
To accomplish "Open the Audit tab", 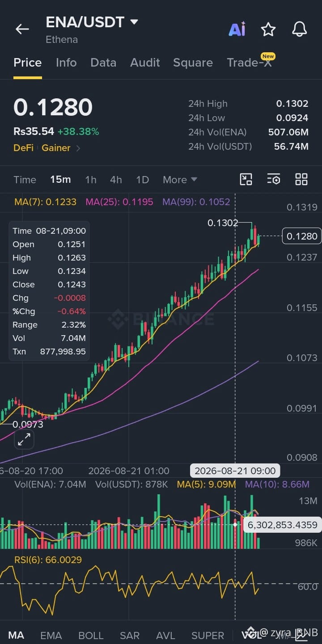I will (145, 63).
